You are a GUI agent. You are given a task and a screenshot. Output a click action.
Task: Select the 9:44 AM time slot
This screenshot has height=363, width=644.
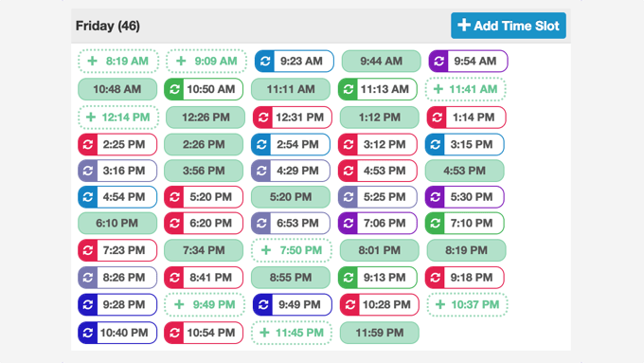(381, 62)
